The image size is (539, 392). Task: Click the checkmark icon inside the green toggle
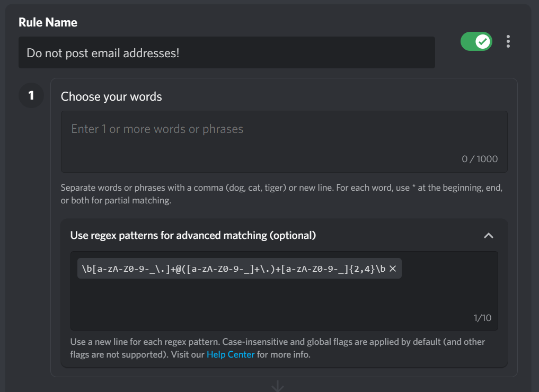click(482, 41)
